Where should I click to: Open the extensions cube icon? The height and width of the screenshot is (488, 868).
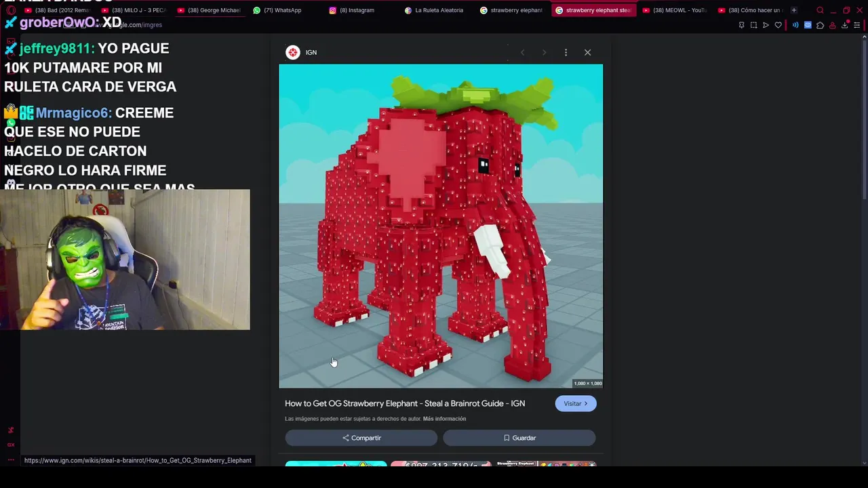[820, 25]
